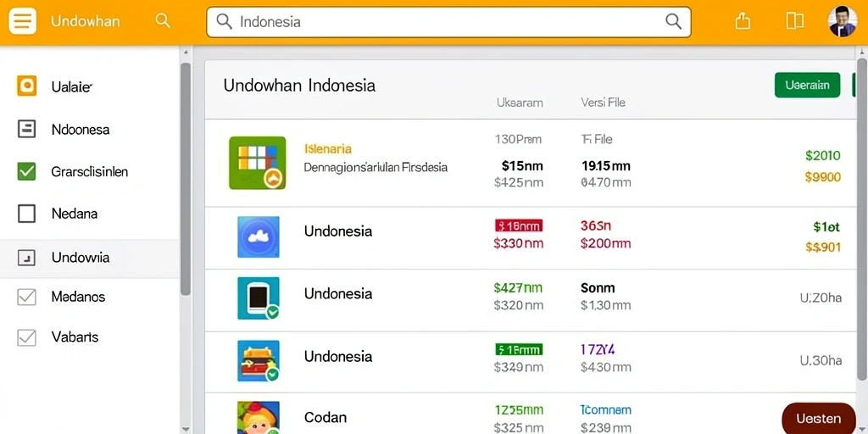Open the user profile avatar

point(843,21)
